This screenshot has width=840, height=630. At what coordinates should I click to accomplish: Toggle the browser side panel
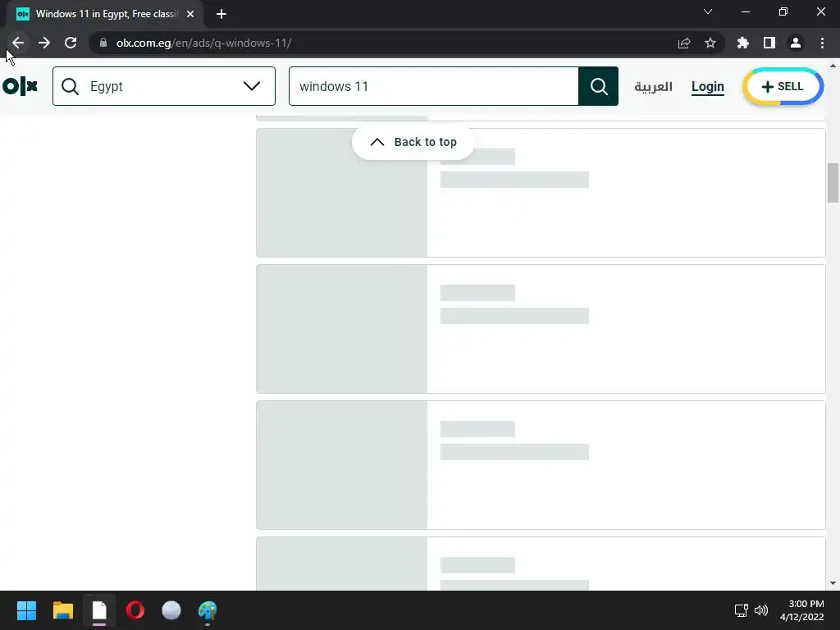pyautogui.click(x=769, y=43)
